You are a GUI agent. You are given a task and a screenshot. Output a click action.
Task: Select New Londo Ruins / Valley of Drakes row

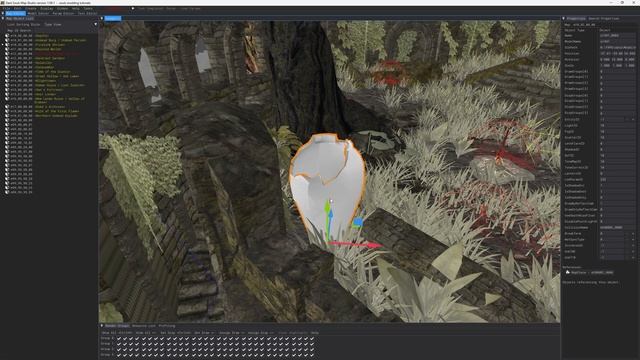[x=51, y=100]
